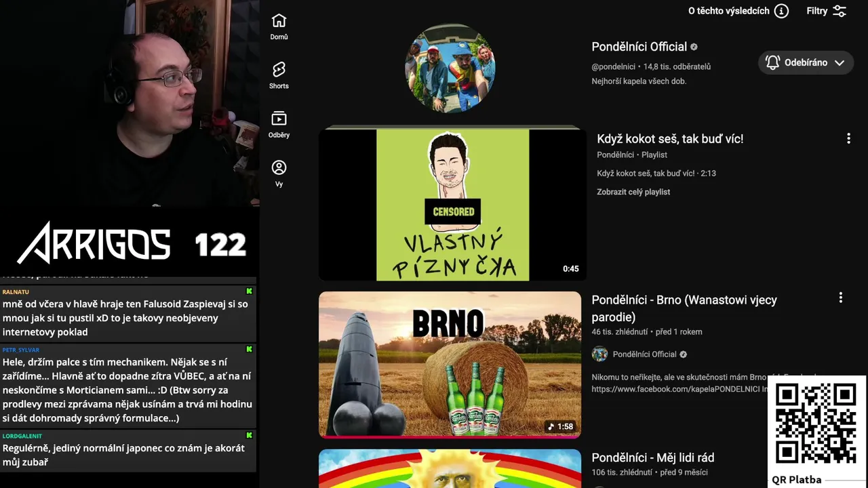Click verified badge next to Pondělníci Official title
The width and height of the screenshot is (868, 488).
coord(694,47)
